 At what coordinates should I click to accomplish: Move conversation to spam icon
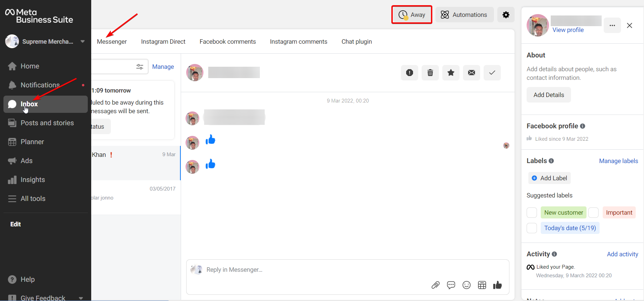click(x=409, y=73)
